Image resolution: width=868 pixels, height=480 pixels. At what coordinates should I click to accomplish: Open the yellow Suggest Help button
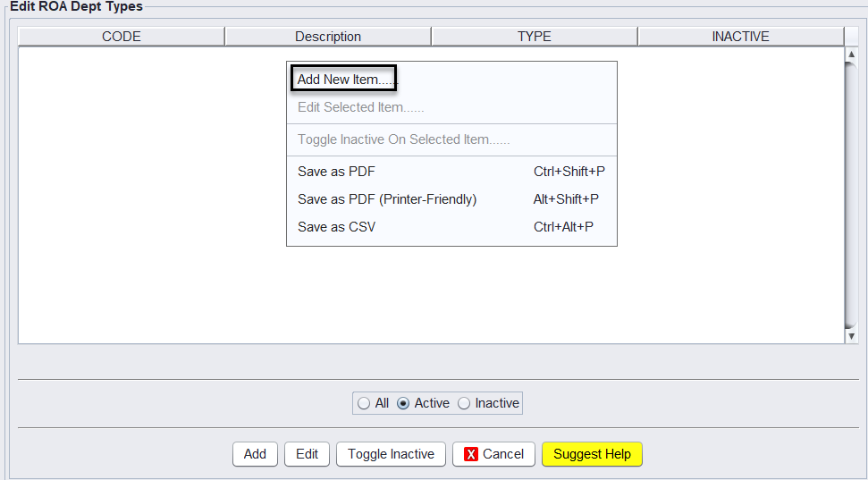592,454
